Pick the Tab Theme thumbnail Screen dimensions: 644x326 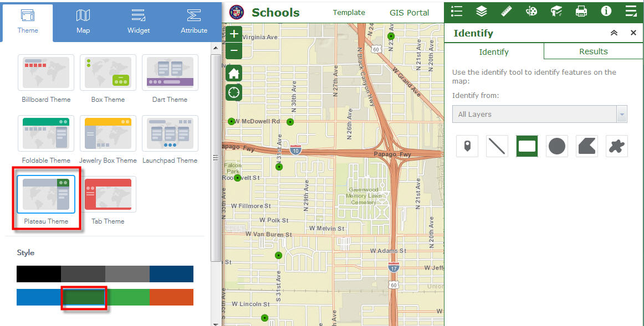pos(108,194)
